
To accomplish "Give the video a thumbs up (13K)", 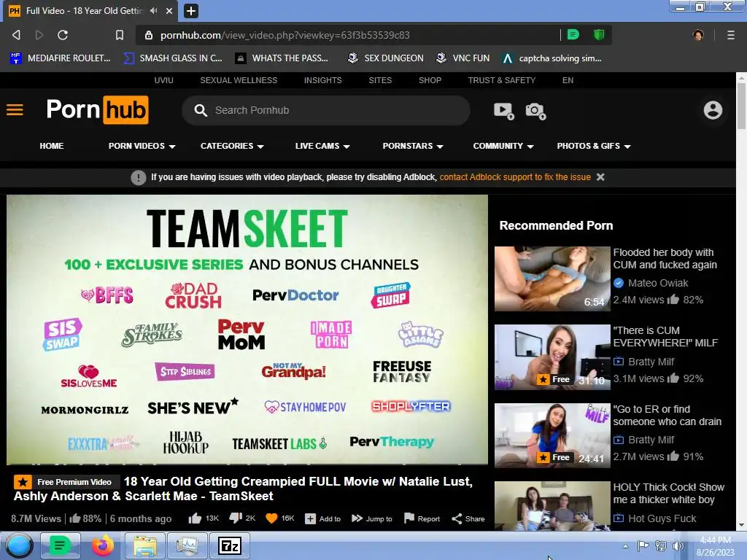I will tap(204, 518).
